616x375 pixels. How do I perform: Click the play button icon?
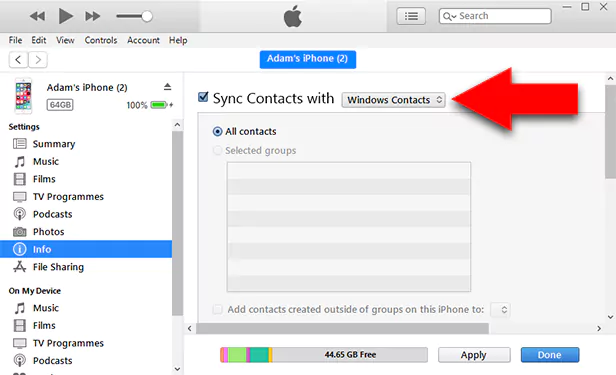point(66,16)
